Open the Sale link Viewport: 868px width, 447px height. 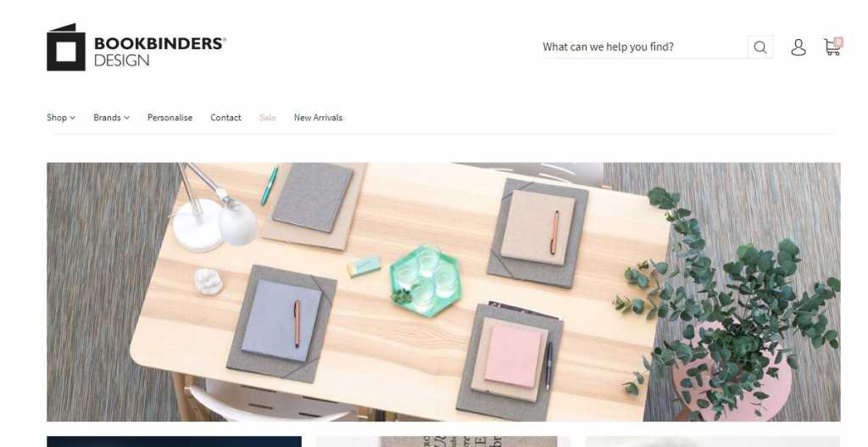point(267,117)
